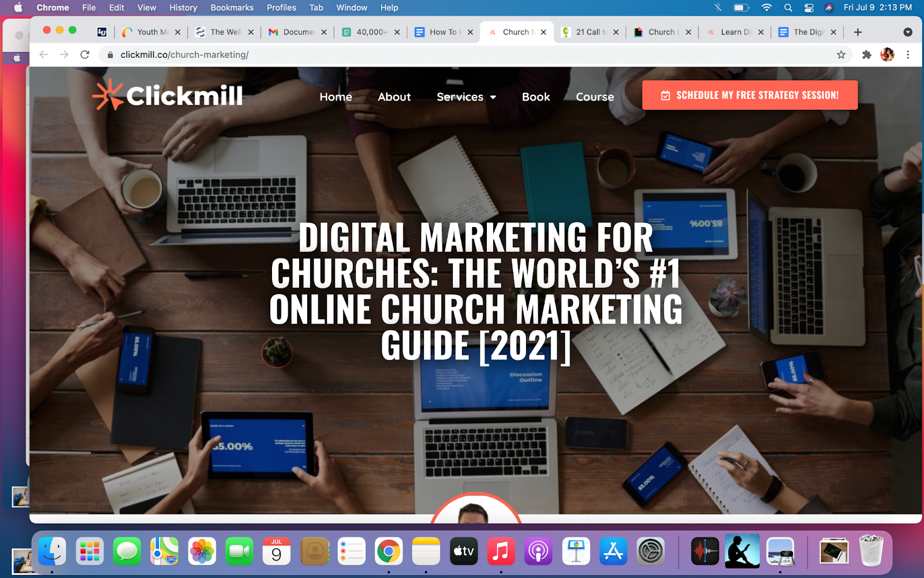The image size is (924, 578).
Task: Open the tab search dropdown arrow
Action: pos(908,32)
